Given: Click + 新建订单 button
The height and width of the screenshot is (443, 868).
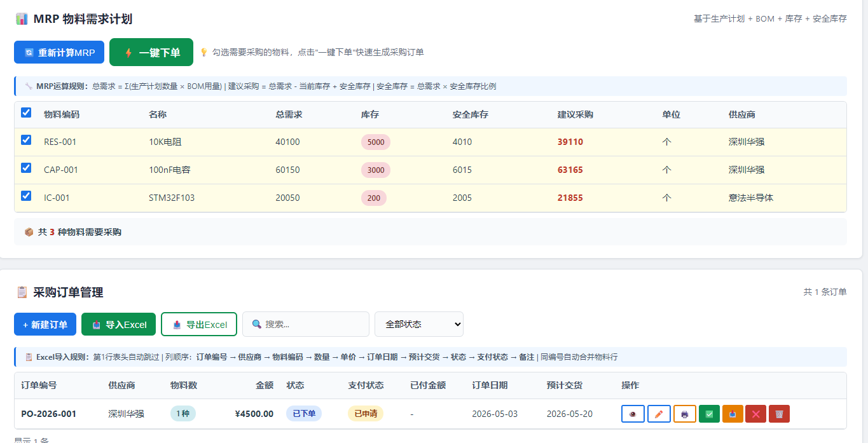Looking at the screenshot, I should coord(45,324).
